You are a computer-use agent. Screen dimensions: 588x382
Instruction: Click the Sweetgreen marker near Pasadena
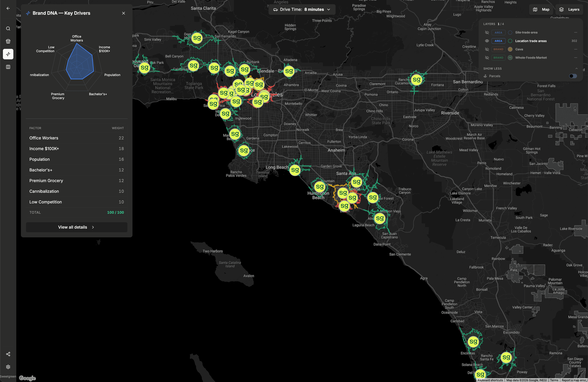289,72
